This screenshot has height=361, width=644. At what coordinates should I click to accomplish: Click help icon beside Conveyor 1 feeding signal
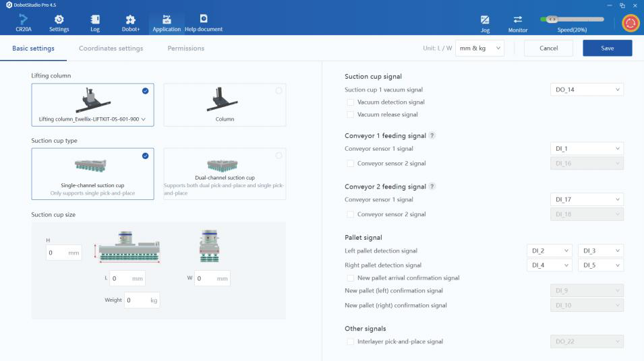click(432, 135)
